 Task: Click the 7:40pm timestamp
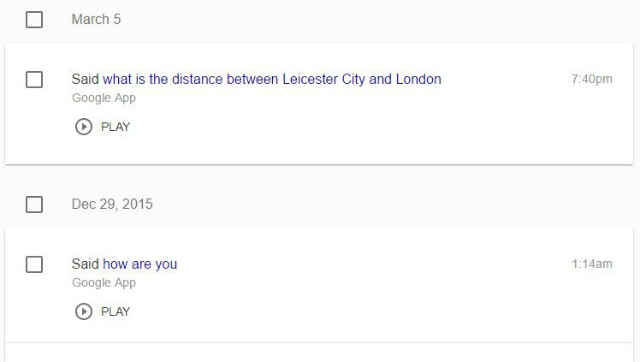pyautogui.click(x=592, y=79)
